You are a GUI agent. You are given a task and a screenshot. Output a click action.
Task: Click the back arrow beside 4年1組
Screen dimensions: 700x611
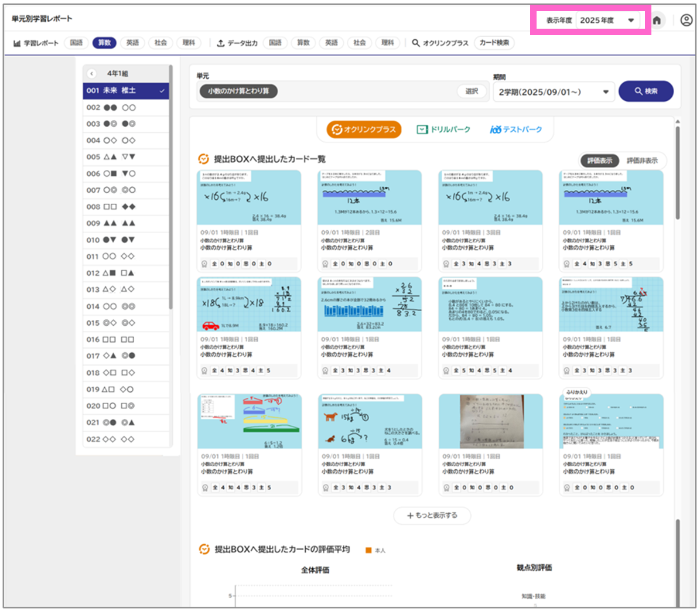coord(92,74)
